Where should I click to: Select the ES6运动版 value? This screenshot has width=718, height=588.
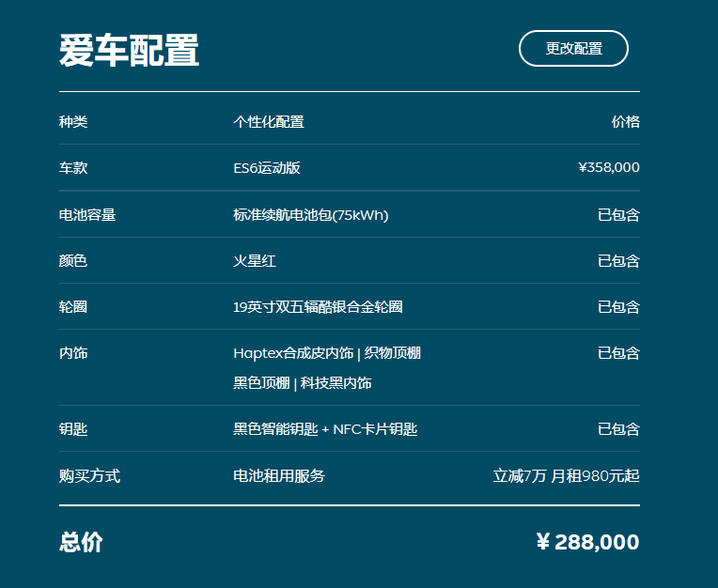(267, 167)
